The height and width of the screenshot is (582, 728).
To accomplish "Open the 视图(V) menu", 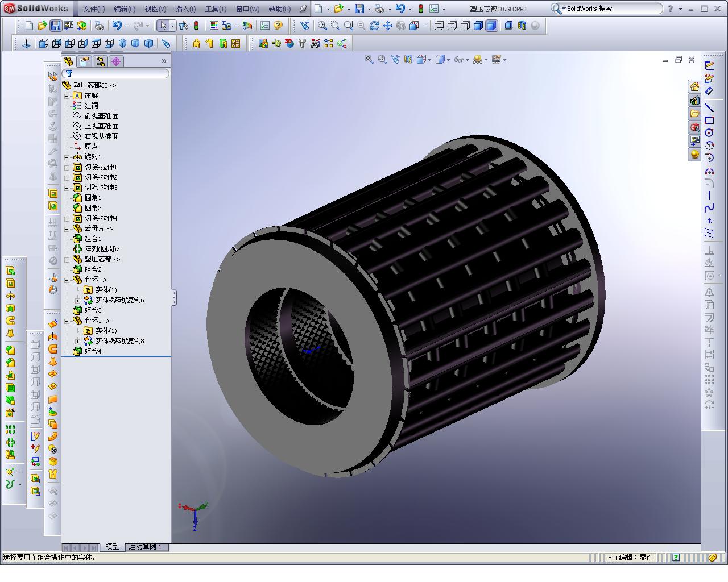I will pos(155,9).
